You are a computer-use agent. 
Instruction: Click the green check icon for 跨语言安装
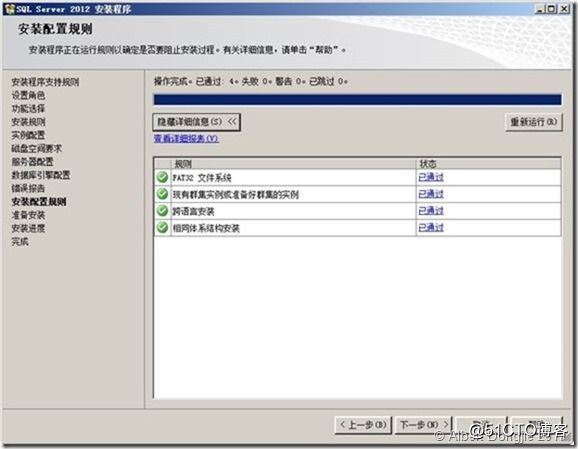tap(162, 211)
